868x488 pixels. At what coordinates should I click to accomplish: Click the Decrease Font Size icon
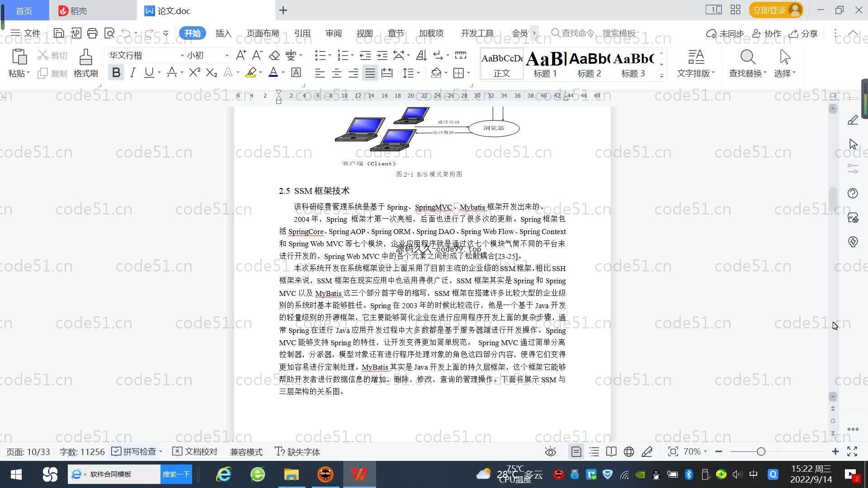[x=257, y=55]
